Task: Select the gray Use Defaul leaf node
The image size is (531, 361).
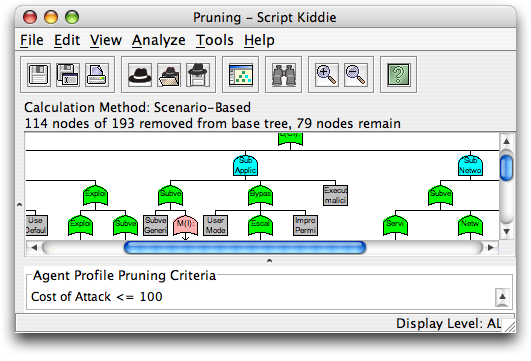Action: (x=37, y=225)
